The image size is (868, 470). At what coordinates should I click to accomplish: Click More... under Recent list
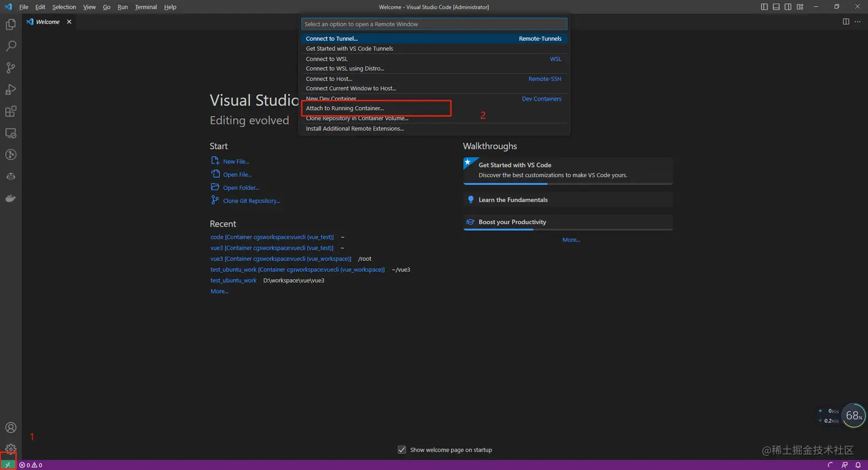219,292
